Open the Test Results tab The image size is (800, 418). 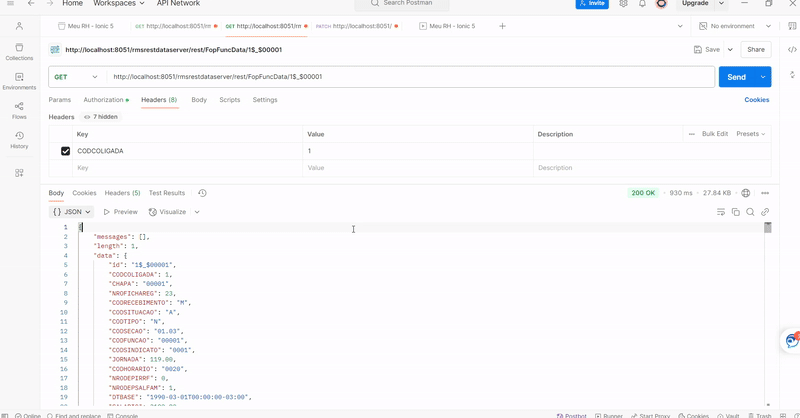click(x=167, y=193)
